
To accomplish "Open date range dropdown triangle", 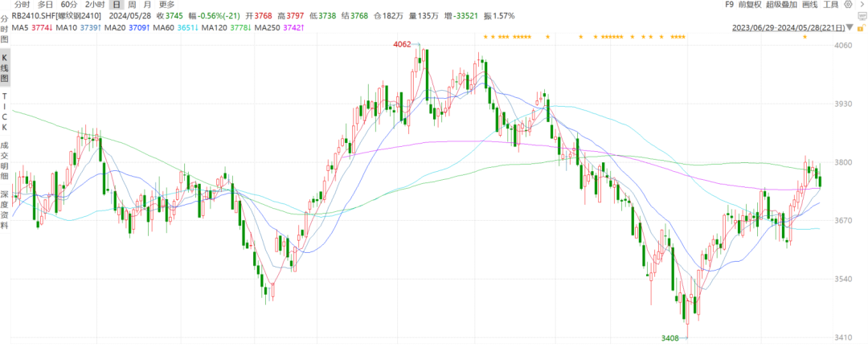I will click(850, 27).
